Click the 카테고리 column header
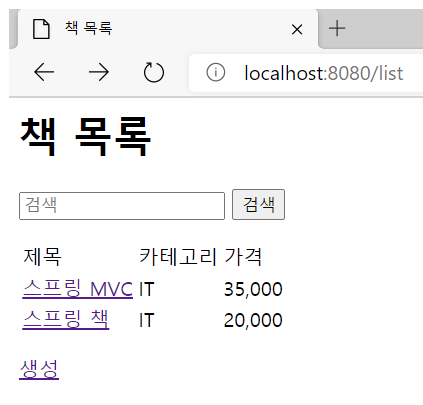 (x=178, y=257)
